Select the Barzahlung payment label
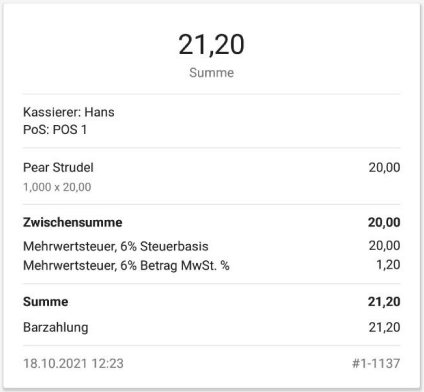Image resolution: width=424 pixels, height=392 pixels. point(56,328)
